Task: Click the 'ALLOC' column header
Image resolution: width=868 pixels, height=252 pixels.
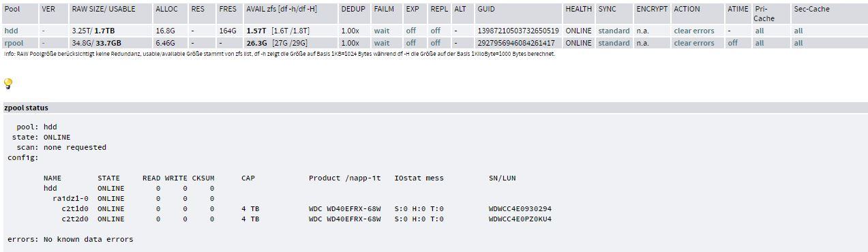Action: pos(166,10)
